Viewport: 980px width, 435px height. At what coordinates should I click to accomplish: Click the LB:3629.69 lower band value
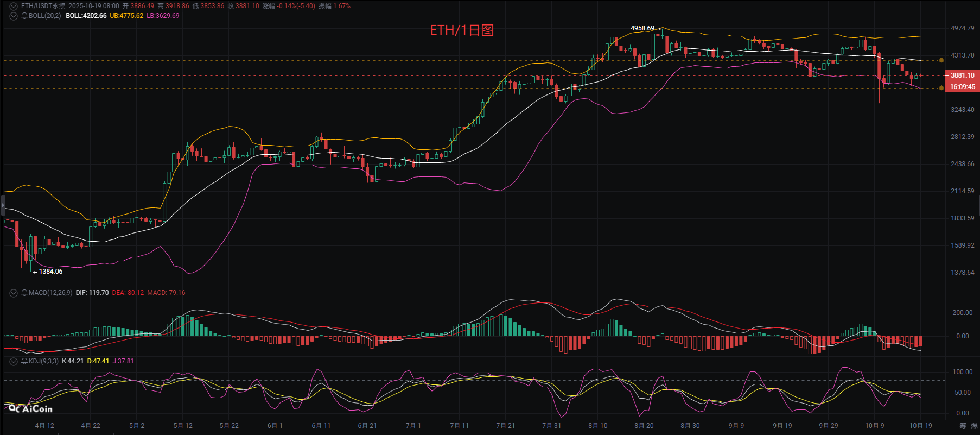(163, 16)
